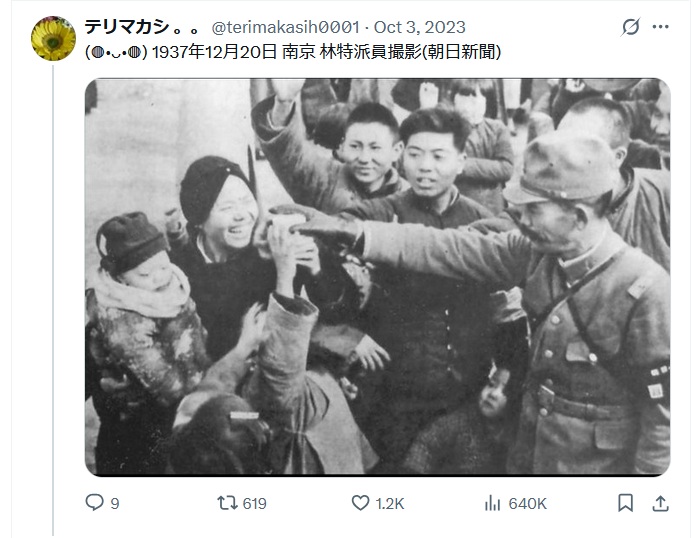Click the repost arrows icon
The image size is (697, 538).
pyautogui.click(x=227, y=503)
